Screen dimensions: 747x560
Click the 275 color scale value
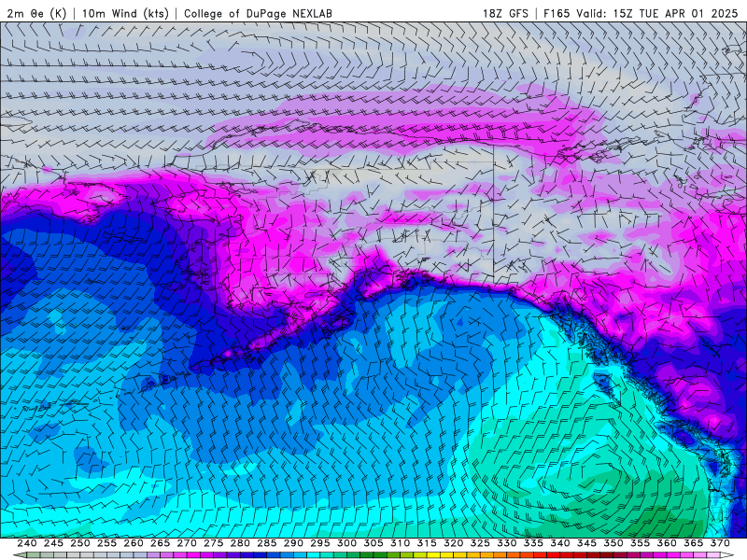pos(214,543)
